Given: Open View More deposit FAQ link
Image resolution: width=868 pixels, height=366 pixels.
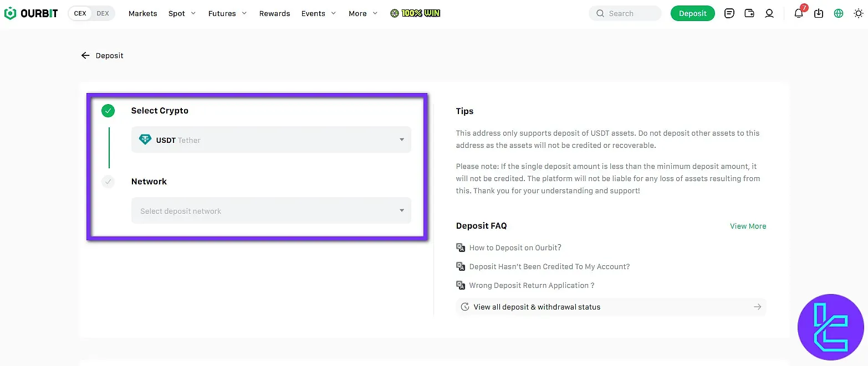Looking at the screenshot, I should 748,226.
